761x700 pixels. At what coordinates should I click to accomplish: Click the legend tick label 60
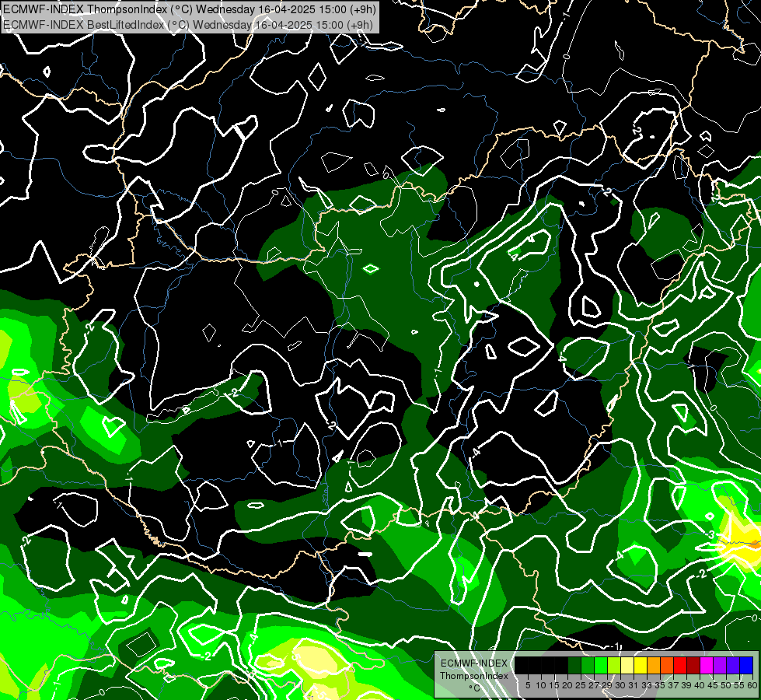[x=752, y=685]
